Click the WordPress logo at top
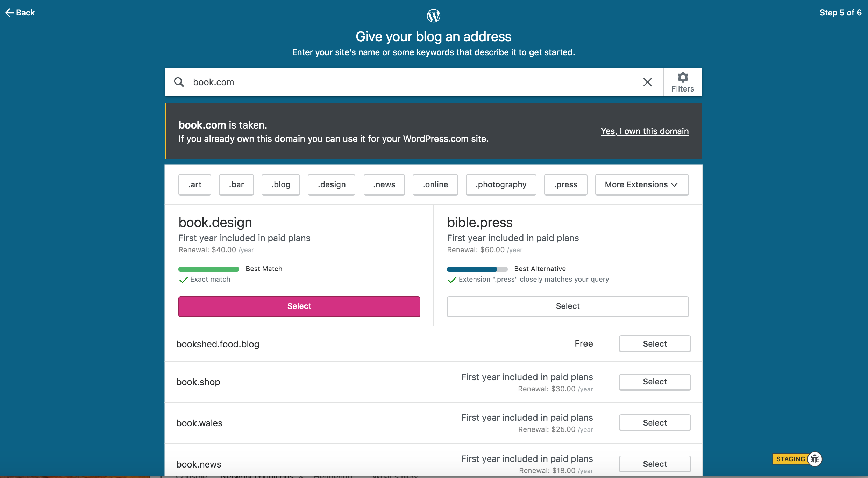Viewport: 868px width, 478px height. [433, 16]
